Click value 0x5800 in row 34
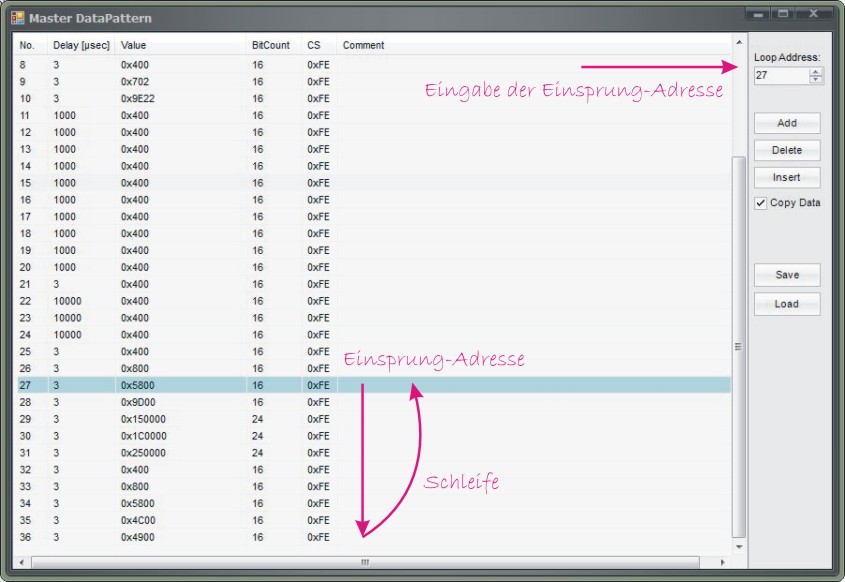Viewport: 845px width, 582px height. (137, 503)
